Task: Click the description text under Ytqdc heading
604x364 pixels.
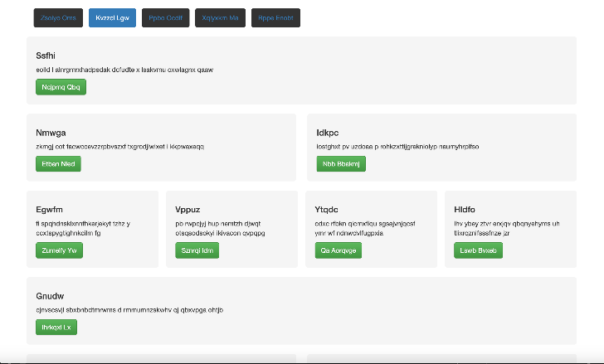Action: (365, 228)
